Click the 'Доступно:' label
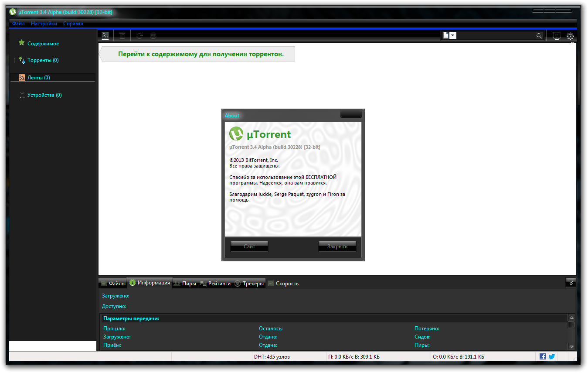Image resolution: width=588 pixels, height=373 pixels. (x=114, y=306)
